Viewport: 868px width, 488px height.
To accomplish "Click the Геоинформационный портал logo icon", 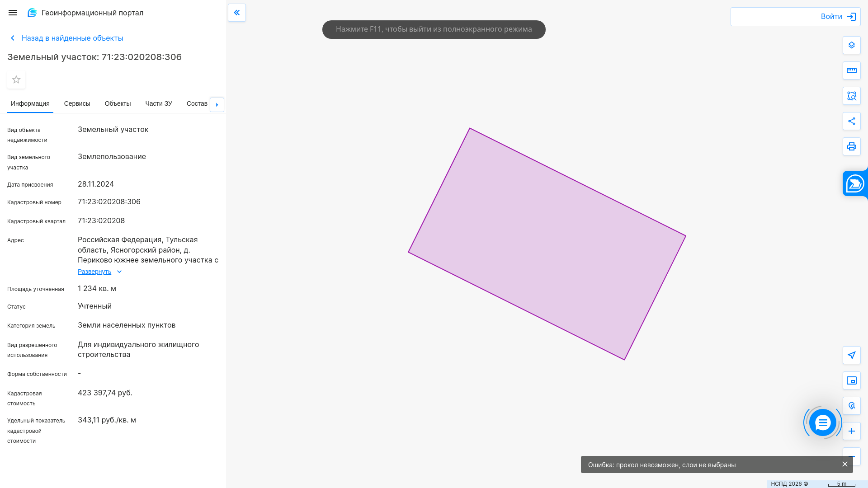I will click(x=32, y=13).
